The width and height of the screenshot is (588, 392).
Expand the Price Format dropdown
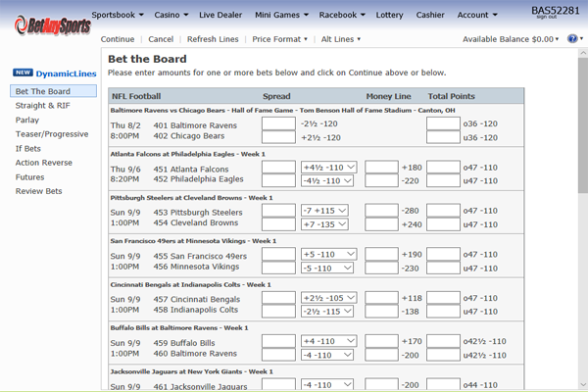tap(279, 39)
